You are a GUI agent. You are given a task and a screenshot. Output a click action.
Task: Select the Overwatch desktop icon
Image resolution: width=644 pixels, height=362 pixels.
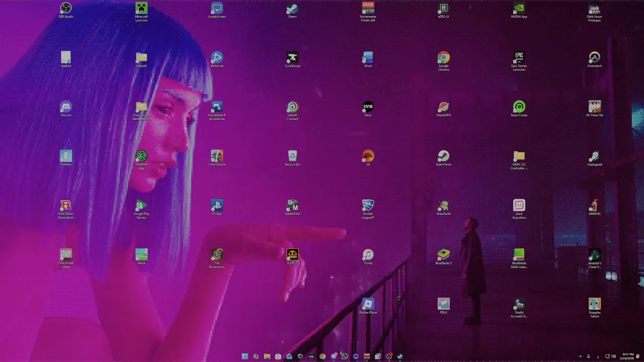[594, 60]
